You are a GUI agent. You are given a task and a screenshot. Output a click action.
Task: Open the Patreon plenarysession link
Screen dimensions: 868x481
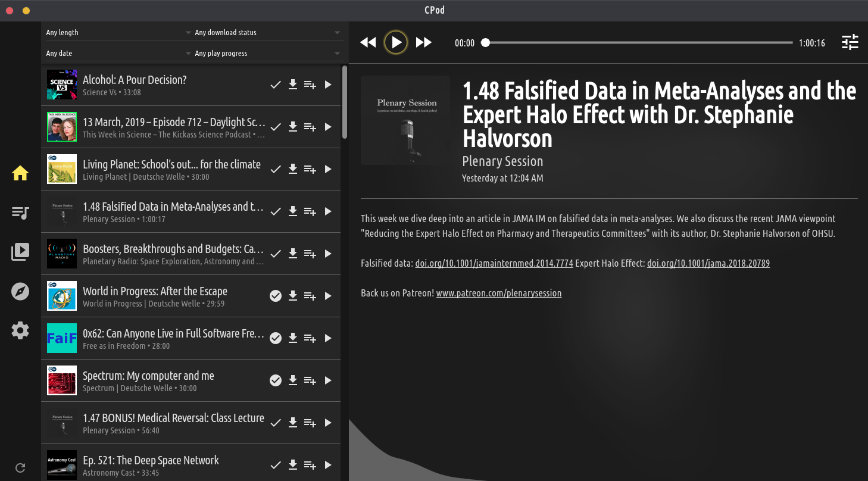498,293
